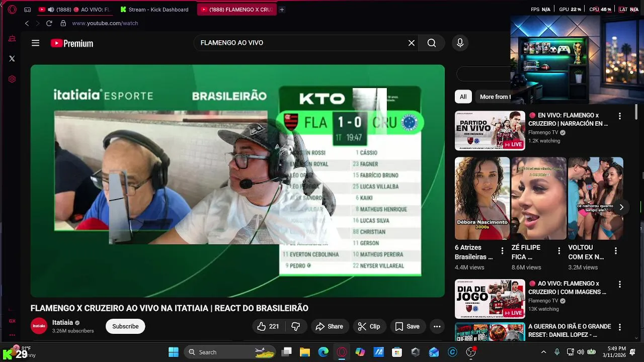
Task: Open A GUERRA DO IRÃ video title
Action: (x=570, y=330)
